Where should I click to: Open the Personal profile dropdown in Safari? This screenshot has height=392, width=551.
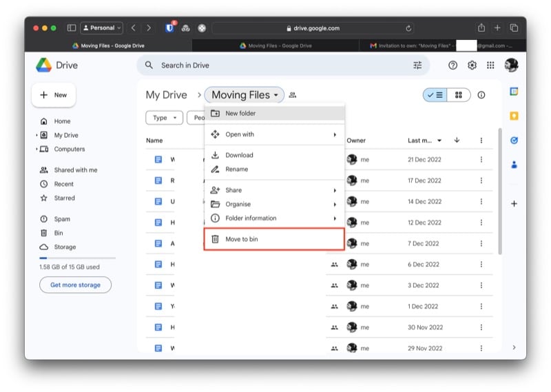click(101, 28)
